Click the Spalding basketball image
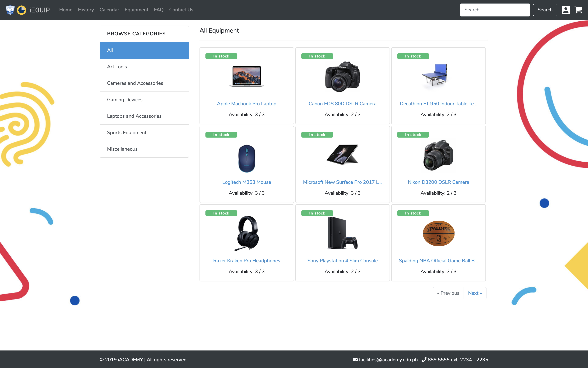This screenshot has width=588, height=368. (439, 233)
